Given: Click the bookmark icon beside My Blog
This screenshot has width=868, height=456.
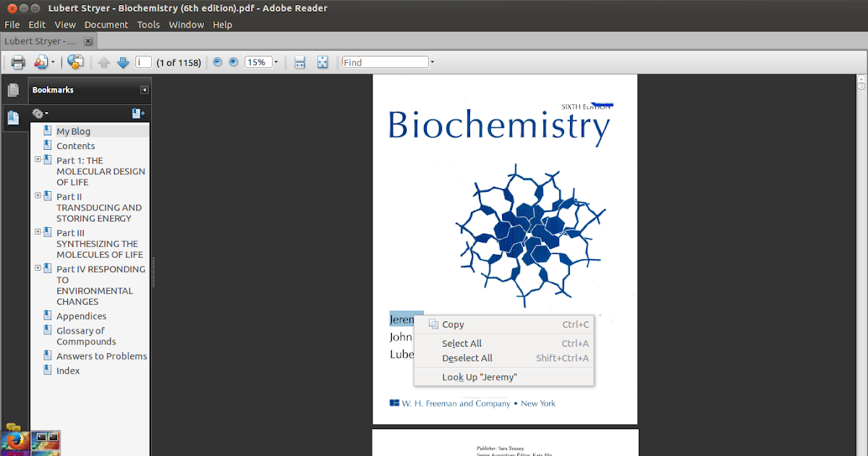Looking at the screenshot, I should 48,131.
